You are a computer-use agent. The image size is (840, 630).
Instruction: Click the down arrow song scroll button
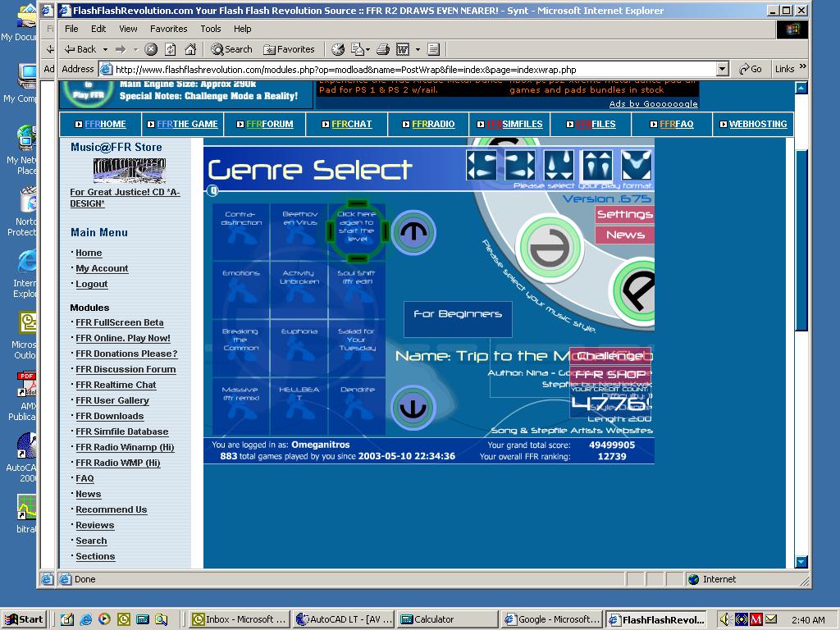pyautogui.click(x=413, y=407)
